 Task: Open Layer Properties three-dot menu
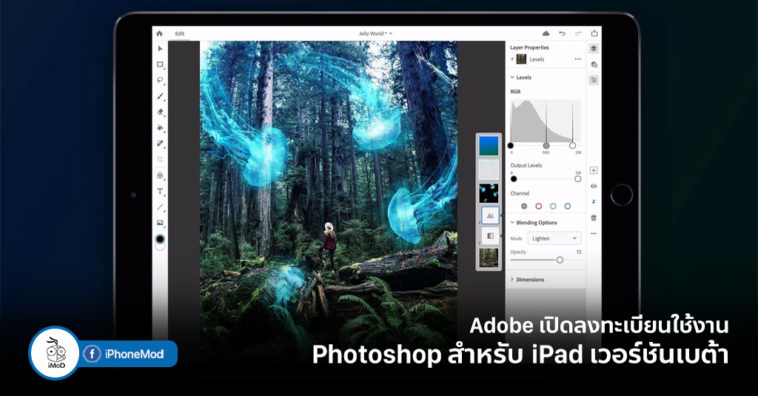click(x=578, y=59)
